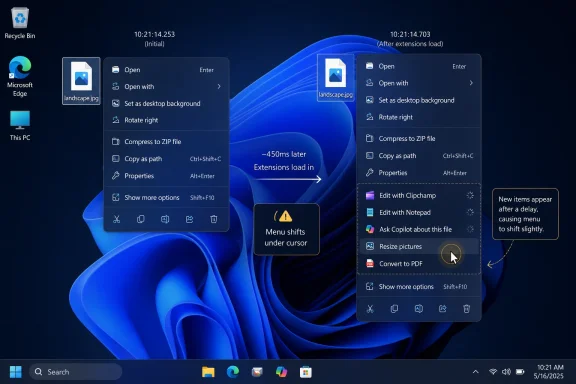Click the volume speaker tray icon
This screenshot has height=384, width=576.
506,372
